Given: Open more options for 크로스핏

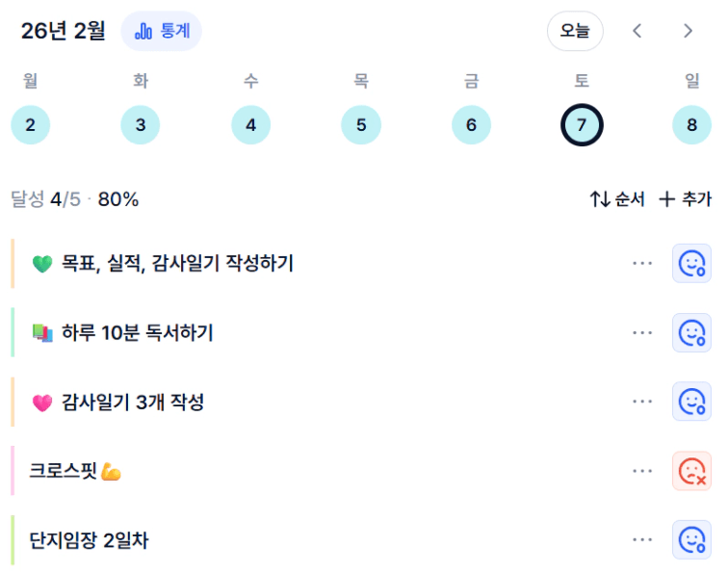Looking at the screenshot, I should [x=642, y=471].
